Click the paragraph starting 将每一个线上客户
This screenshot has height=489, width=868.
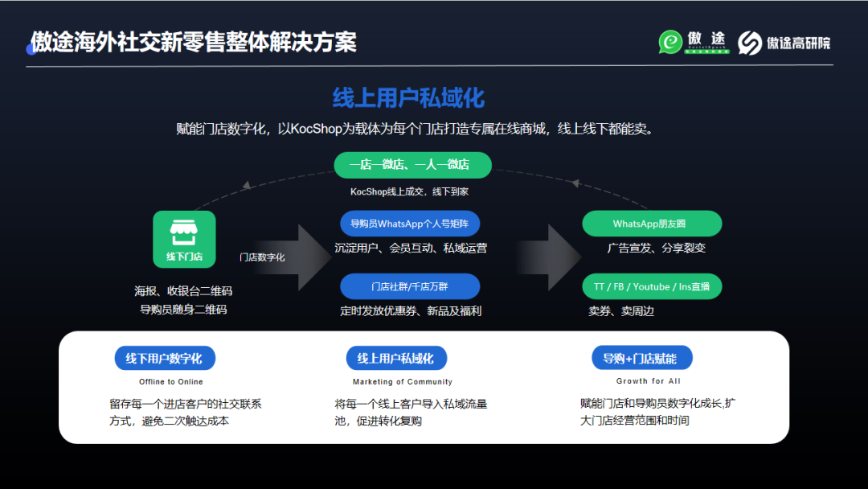(x=411, y=413)
